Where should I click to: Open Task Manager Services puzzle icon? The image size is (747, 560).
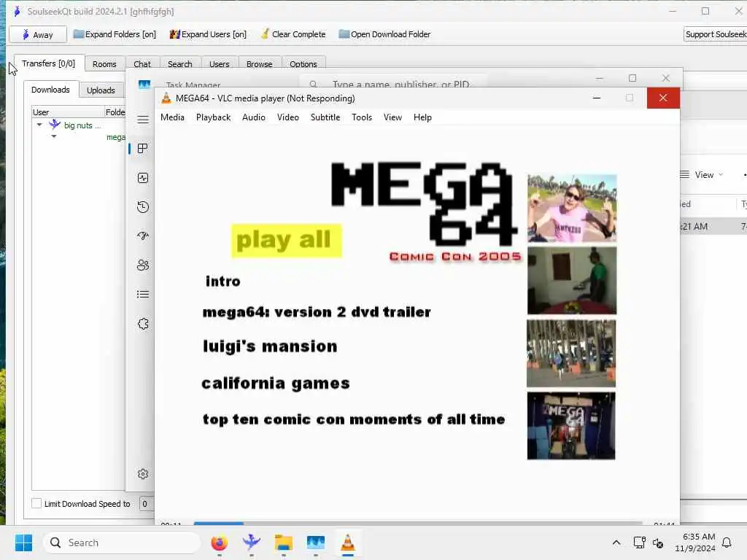[x=143, y=324]
